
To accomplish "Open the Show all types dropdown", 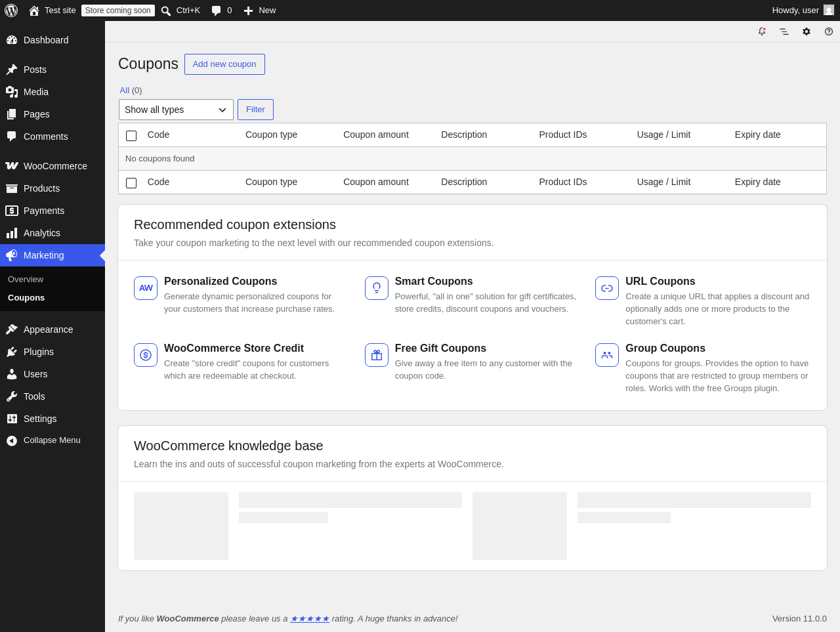I will (176, 110).
